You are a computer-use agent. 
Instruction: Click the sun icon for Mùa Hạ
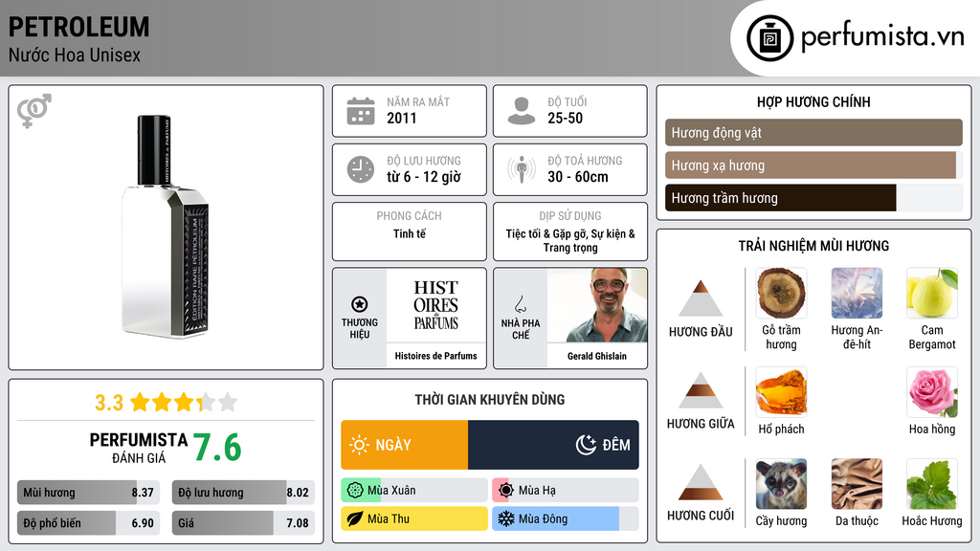(506, 491)
